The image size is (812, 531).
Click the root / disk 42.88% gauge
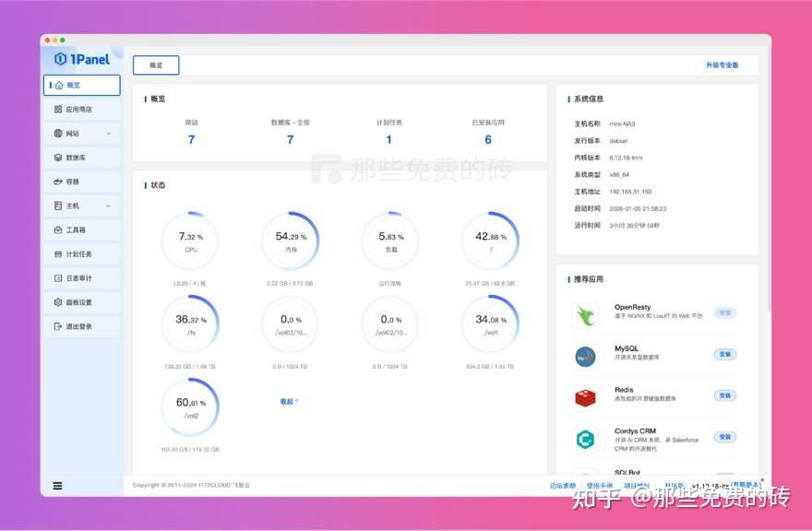click(490, 241)
